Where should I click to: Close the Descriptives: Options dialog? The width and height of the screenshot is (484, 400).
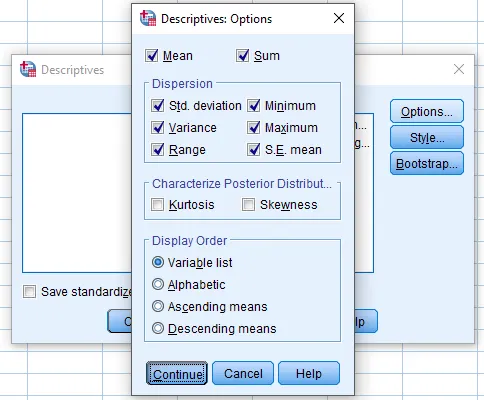[339, 18]
